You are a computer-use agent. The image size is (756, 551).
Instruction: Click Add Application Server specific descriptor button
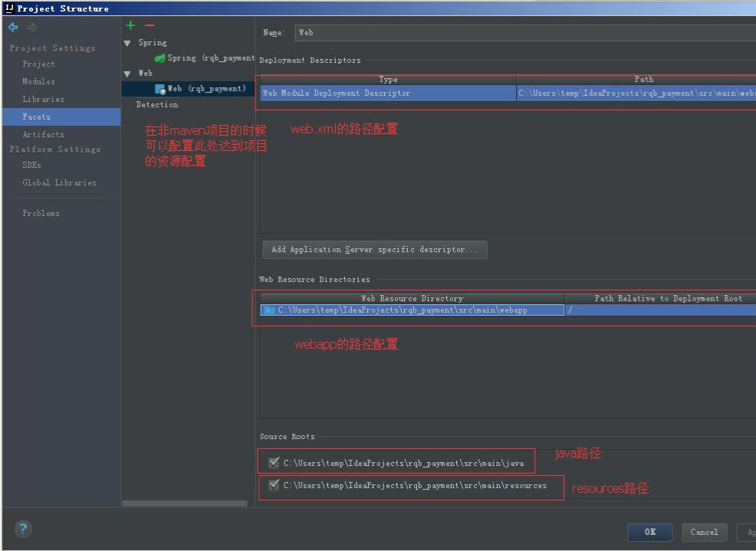coord(375,249)
